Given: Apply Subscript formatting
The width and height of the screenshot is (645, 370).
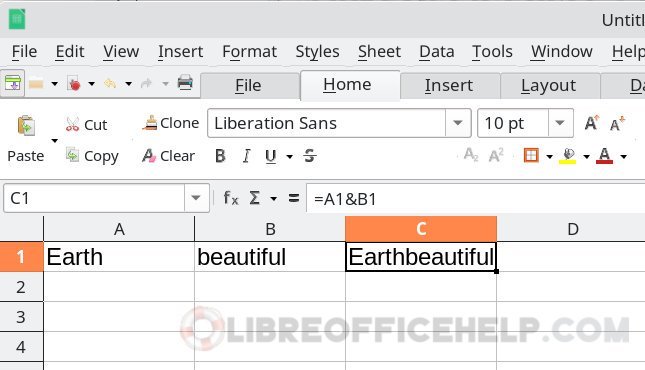Looking at the screenshot, I should [471, 155].
